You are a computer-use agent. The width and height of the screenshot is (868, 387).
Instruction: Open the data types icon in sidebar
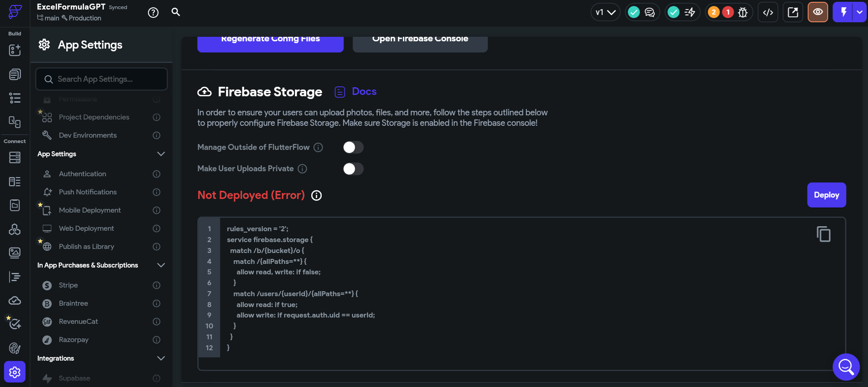coord(15,182)
